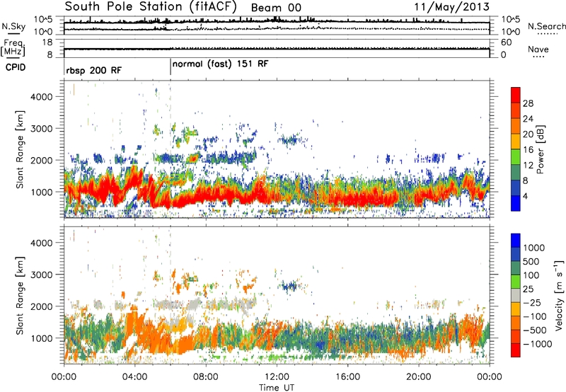Click the 04:00 time axis tick label
The width and height of the screenshot is (566, 392).
click(x=134, y=377)
